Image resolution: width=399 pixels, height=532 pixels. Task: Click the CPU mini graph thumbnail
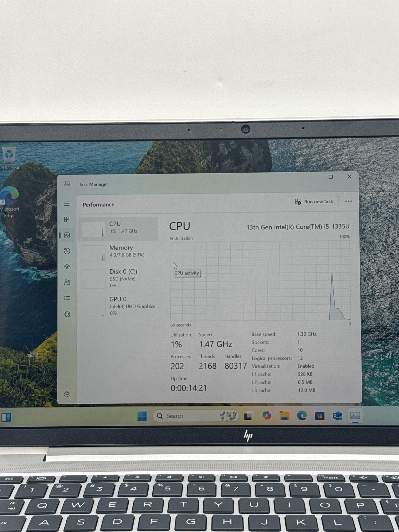tap(93, 229)
